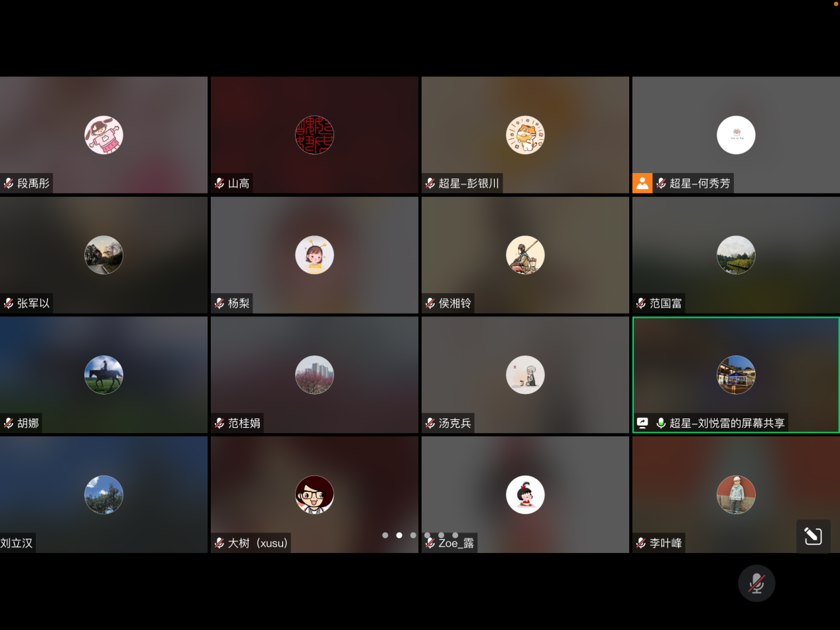Select the third page indicator dot
The width and height of the screenshot is (840, 630).
413,535
